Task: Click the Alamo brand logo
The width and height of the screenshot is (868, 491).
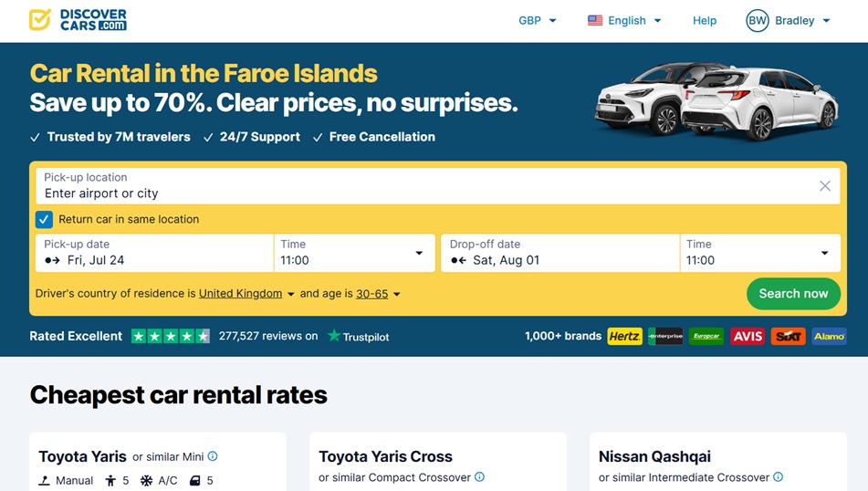Action: point(830,336)
